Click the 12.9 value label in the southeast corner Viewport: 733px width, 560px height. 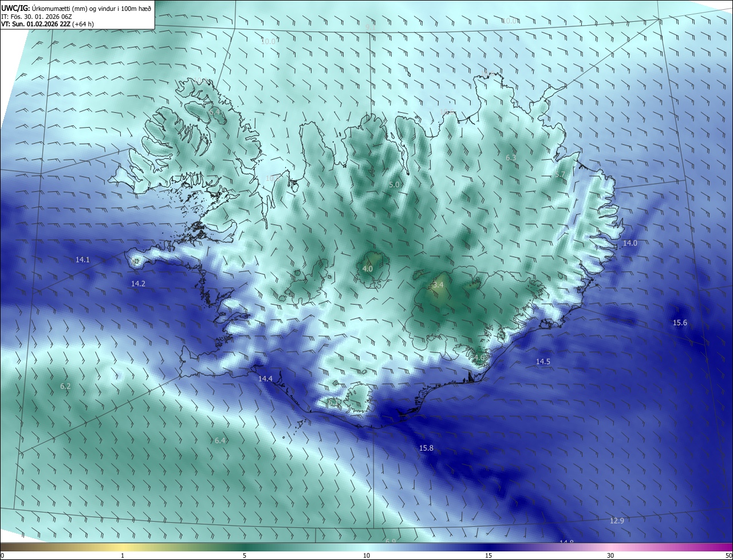pyautogui.click(x=617, y=521)
